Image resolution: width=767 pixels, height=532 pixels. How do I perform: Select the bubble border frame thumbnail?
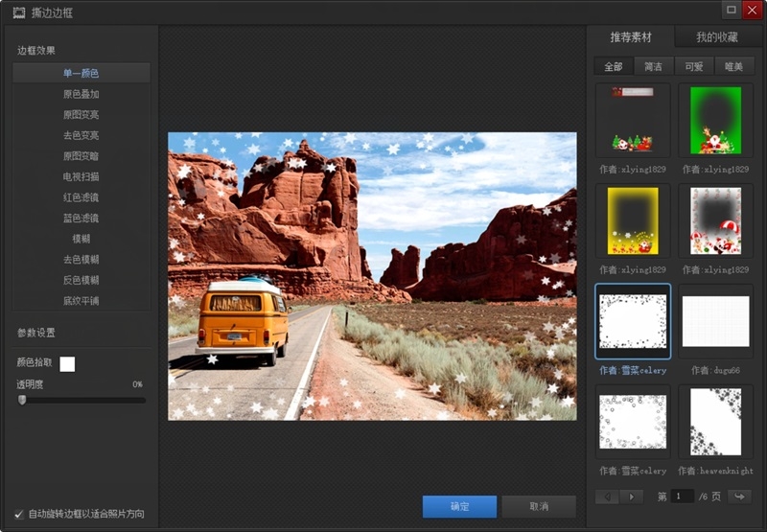[x=633, y=422]
